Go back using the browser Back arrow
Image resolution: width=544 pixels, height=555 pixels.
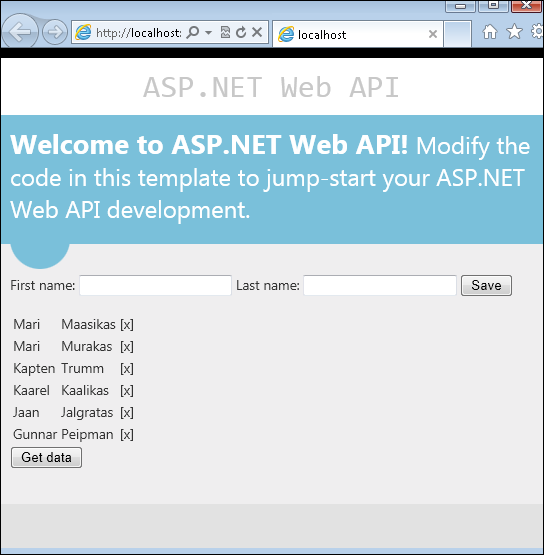point(20,32)
